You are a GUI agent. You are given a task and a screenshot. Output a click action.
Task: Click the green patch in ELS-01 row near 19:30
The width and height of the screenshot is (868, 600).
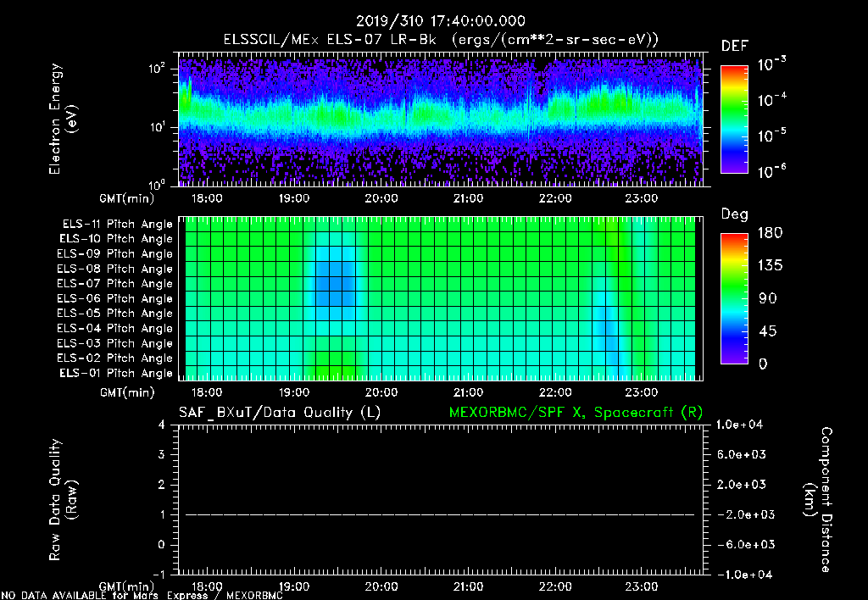pyautogui.click(x=334, y=371)
